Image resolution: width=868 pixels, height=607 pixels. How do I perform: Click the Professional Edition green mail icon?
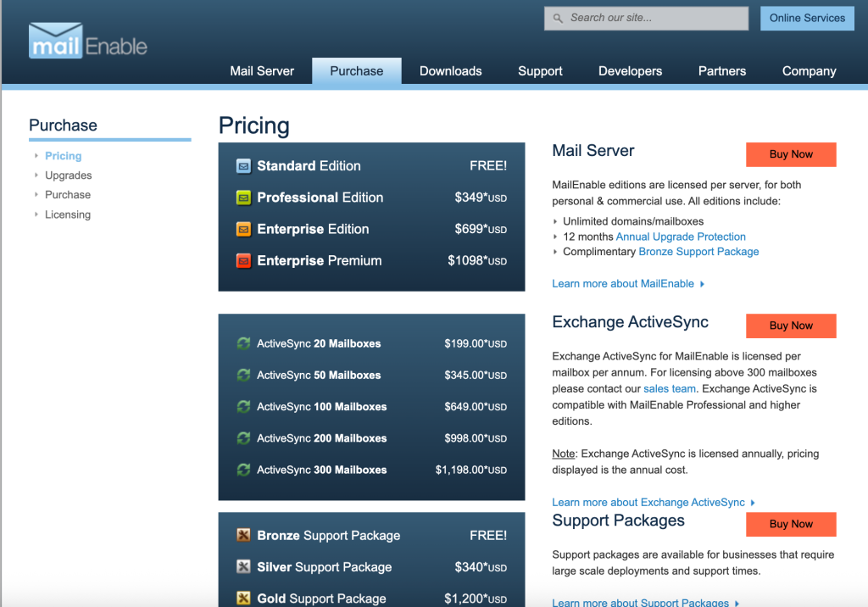click(x=243, y=198)
